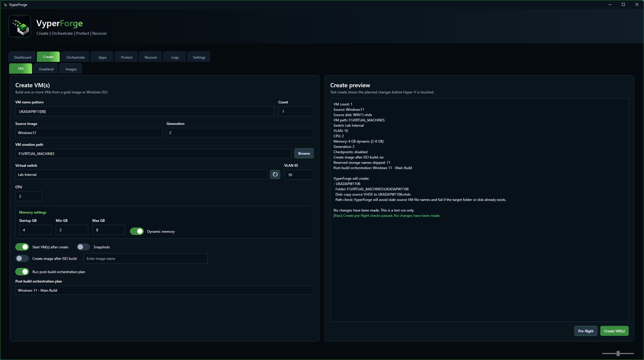The image size is (644, 360).
Task: Click 'Memory: 4 GB dynamic (2-8 GB)' line
Action: pos(358,141)
